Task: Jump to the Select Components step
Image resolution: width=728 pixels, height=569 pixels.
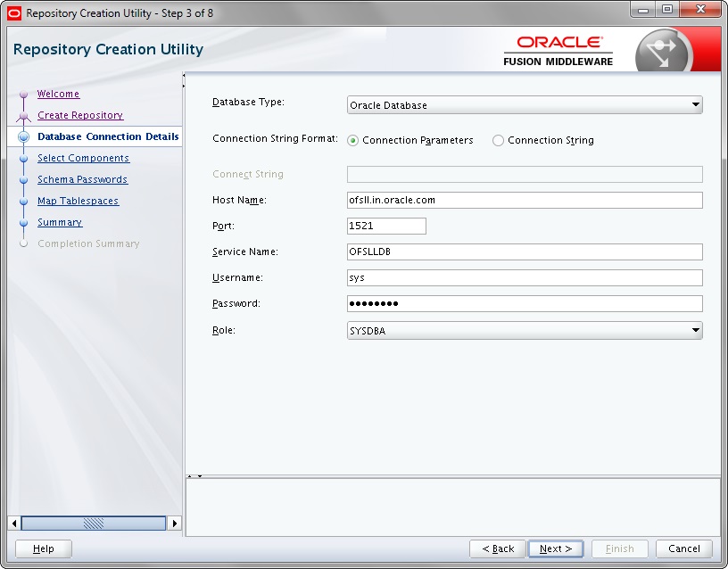Action: (x=84, y=158)
